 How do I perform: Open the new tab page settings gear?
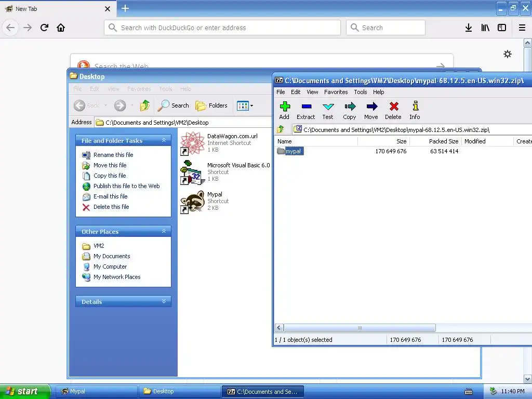pos(508,54)
